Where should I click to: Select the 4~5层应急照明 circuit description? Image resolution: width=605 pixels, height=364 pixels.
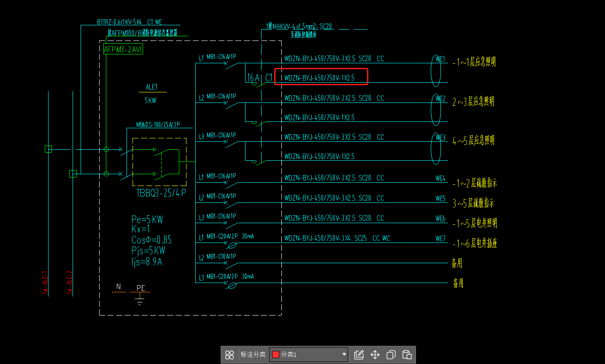click(x=473, y=140)
